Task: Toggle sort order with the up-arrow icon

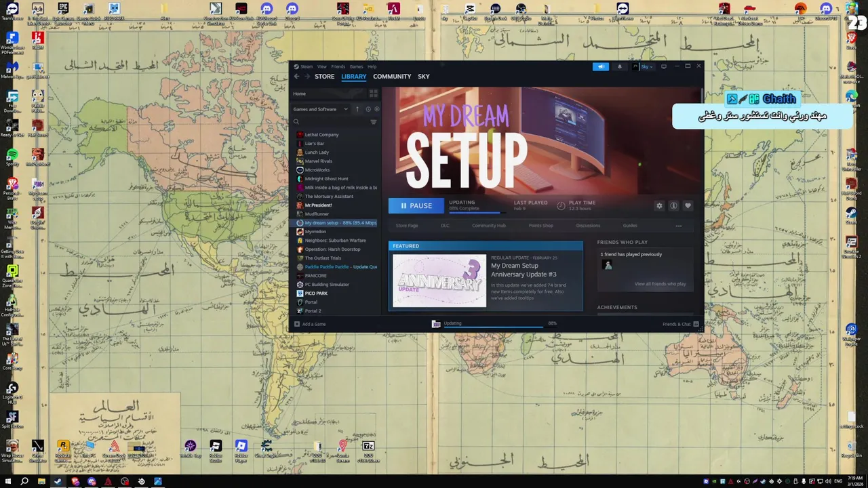Action: tap(357, 109)
